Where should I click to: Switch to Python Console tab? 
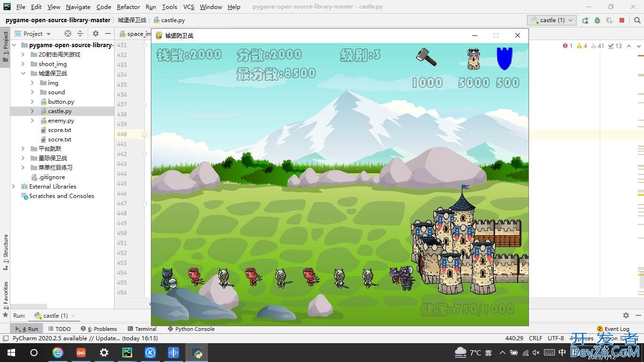tap(190, 329)
